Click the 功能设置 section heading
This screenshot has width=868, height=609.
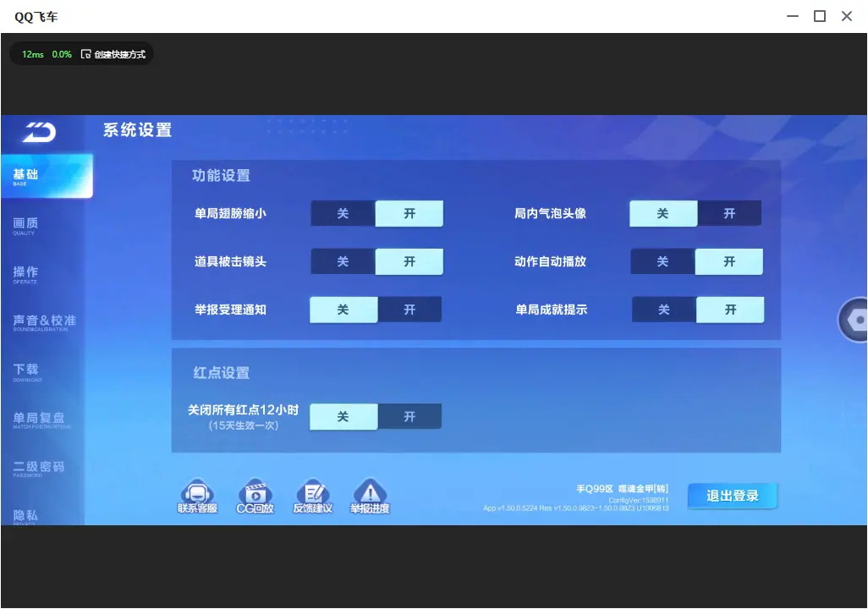222,175
